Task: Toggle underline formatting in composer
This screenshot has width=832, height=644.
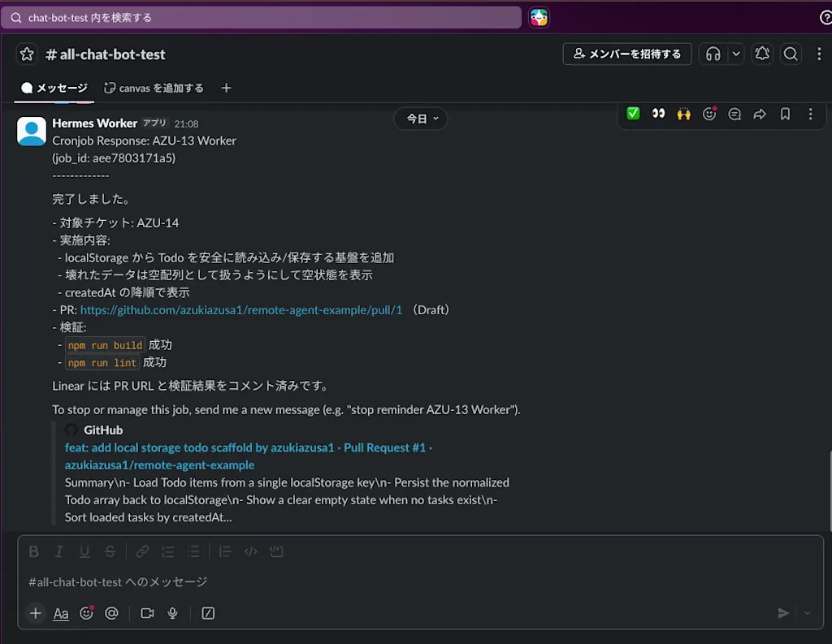Action: click(84, 551)
